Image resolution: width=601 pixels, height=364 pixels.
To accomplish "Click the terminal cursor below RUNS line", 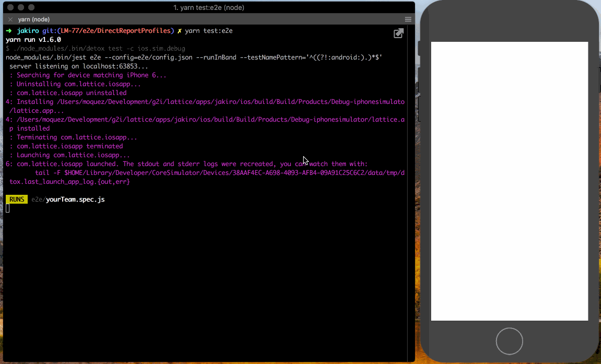I will click(x=8, y=208).
